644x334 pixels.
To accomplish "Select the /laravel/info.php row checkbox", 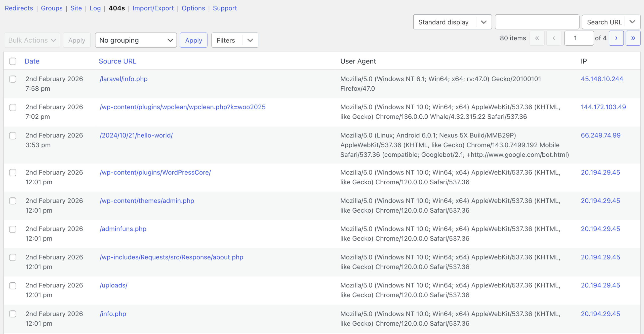I will tap(13, 79).
